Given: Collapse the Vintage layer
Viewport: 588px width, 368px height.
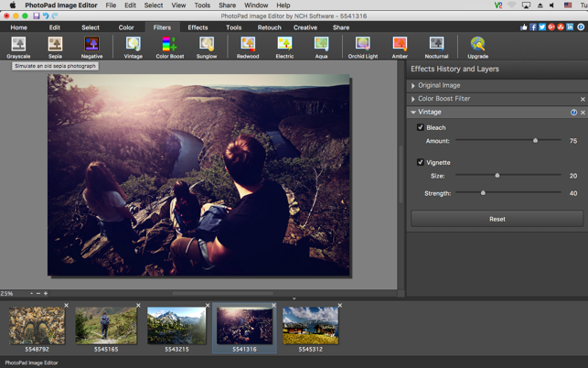Looking at the screenshot, I should tap(413, 113).
